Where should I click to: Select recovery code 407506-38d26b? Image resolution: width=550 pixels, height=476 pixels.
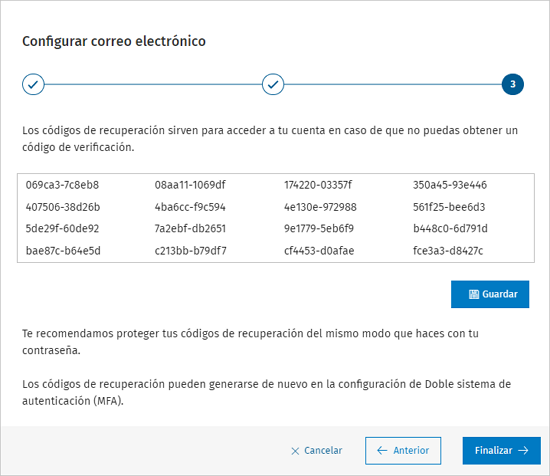point(63,207)
